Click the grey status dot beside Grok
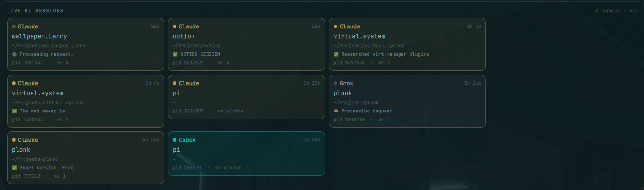644x190 pixels. tap(335, 83)
